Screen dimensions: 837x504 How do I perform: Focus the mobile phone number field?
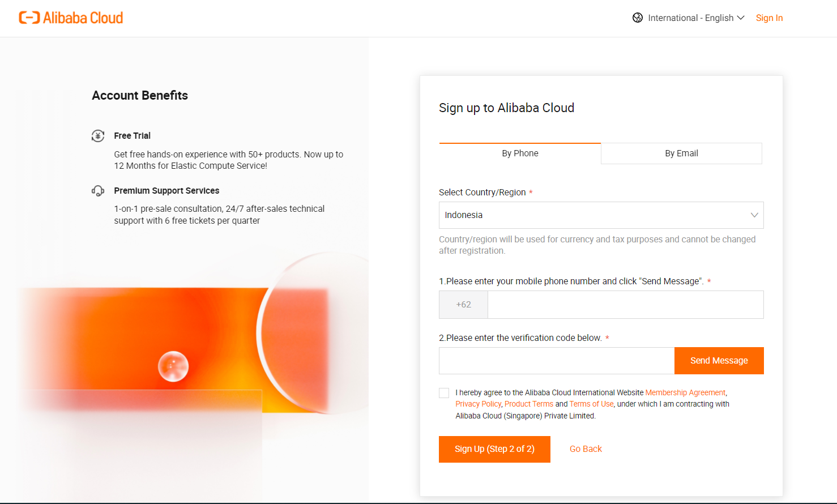coord(626,305)
